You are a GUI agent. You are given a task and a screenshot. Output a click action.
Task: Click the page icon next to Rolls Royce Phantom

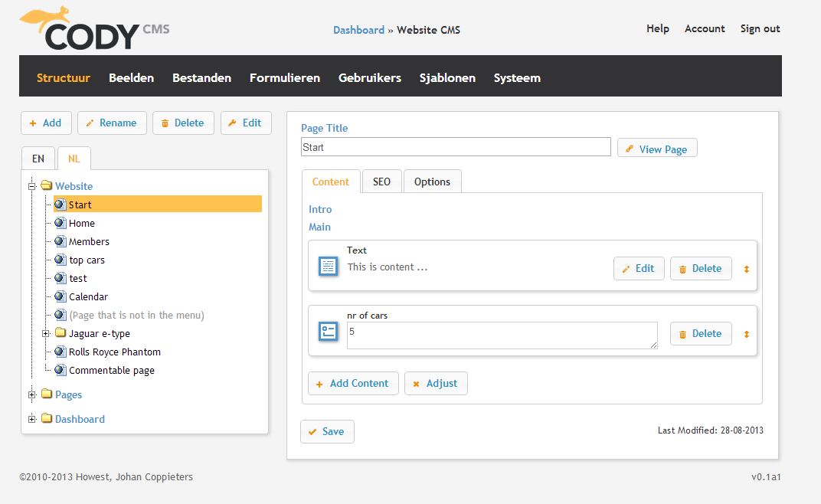[61, 351]
